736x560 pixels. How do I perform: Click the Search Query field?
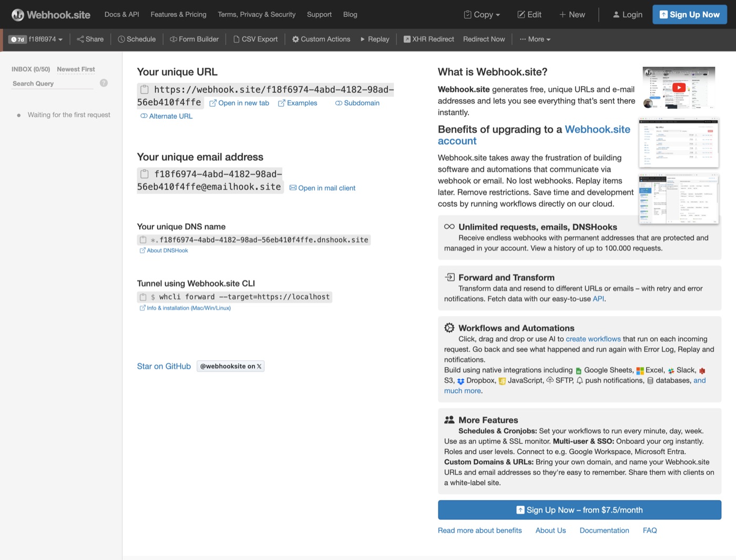[53, 84]
